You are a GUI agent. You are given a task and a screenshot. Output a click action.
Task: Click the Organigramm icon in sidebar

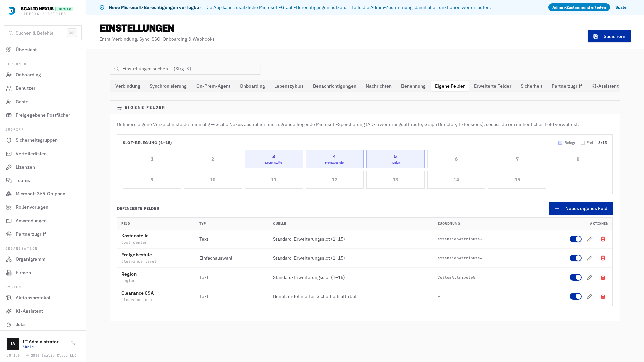click(9, 259)
